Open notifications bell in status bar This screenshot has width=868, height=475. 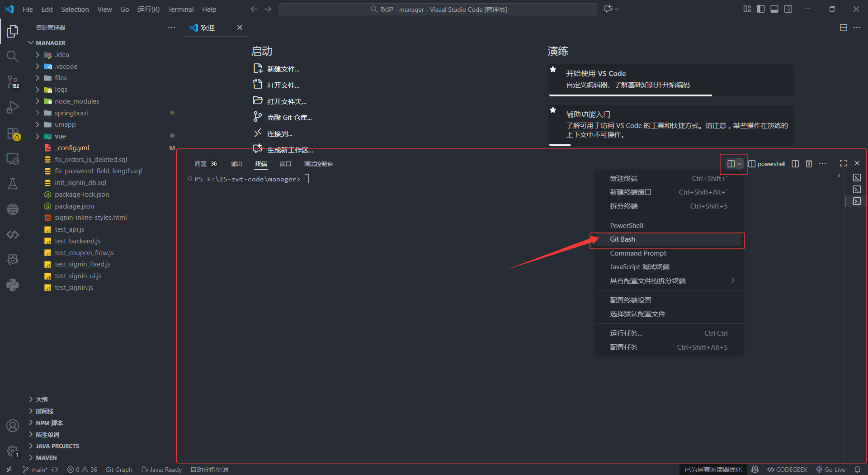pos(857,470)
